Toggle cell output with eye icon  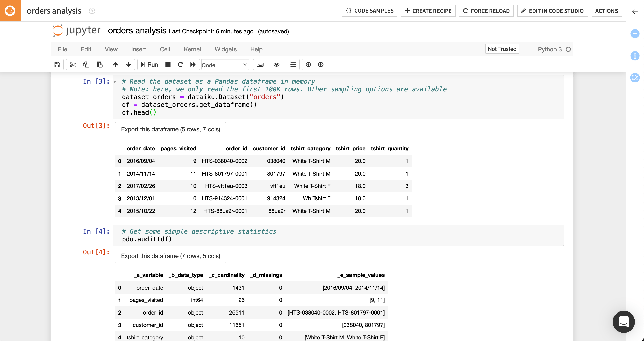pos(277,64)
